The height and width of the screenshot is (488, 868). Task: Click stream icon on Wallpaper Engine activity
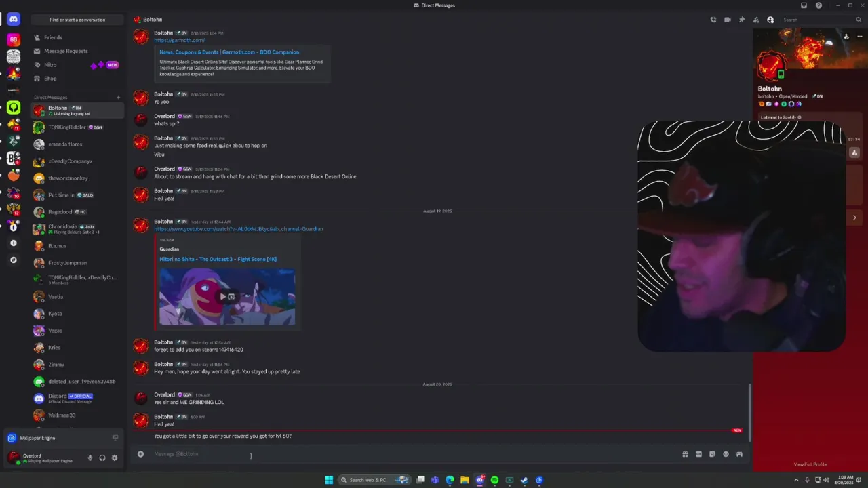(115, 438)
